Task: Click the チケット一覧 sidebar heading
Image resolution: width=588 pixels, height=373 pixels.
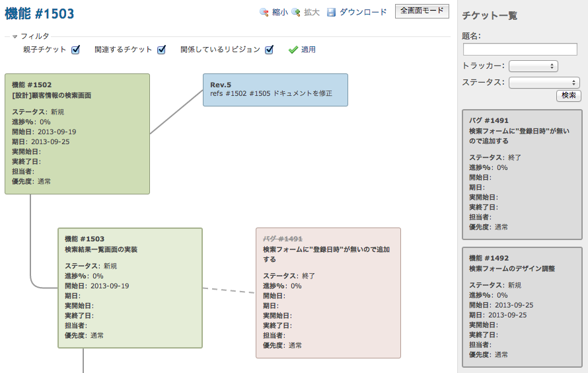Action: (490, 15)
